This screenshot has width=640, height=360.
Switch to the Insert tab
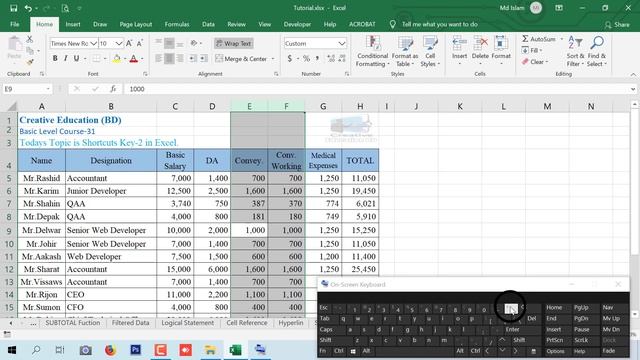(x=73, y=24)
